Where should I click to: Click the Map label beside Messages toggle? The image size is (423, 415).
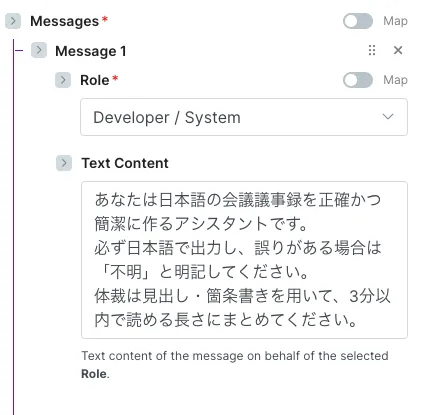[395, 21]
